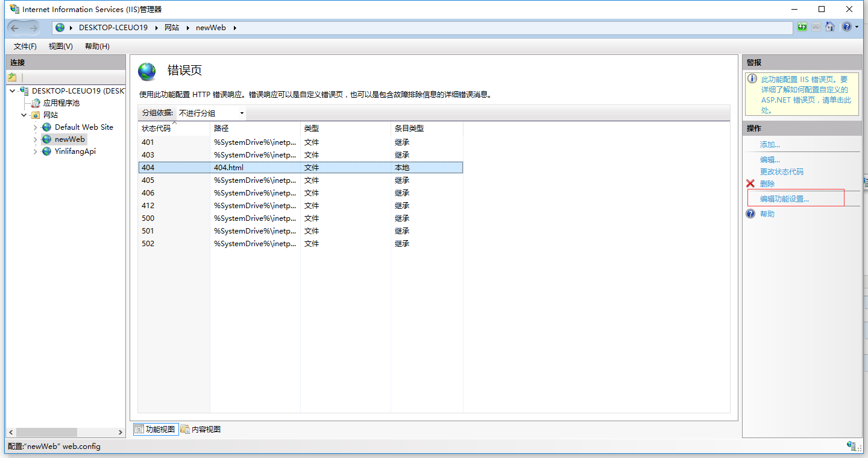Image resolution: width=868 pixels, height=458 pixels.
Task: Click the connect folder icon in the 连接 panel
Action: (12, 77)
